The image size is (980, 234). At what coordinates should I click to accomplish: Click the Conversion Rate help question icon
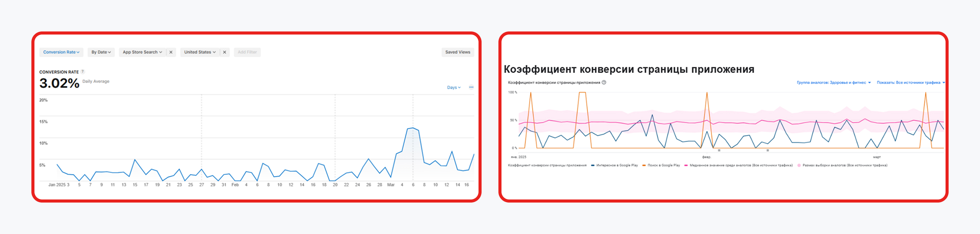tap(83, 72)
